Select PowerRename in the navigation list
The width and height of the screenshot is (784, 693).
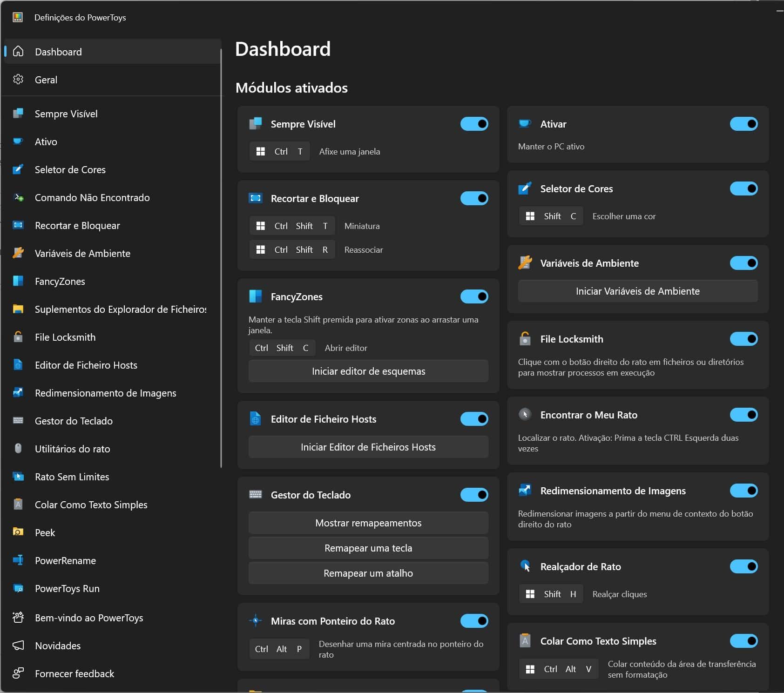click(65, 560)
